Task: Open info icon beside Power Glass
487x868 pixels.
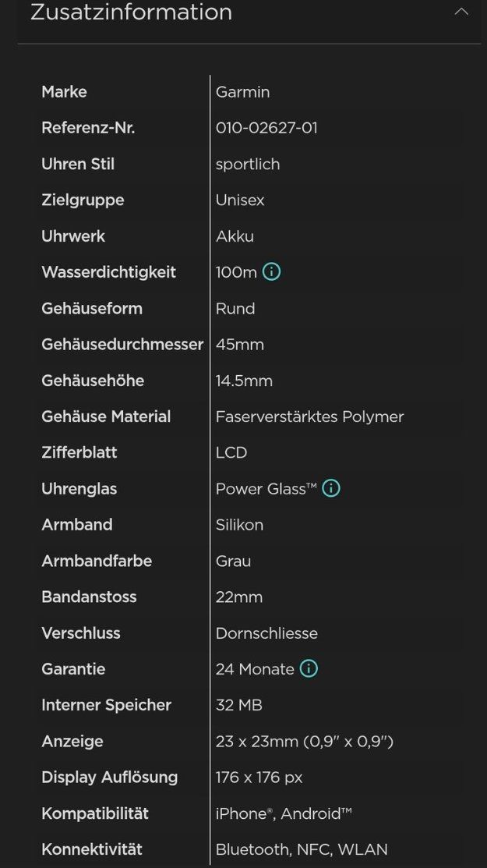Action: (331, 488)
